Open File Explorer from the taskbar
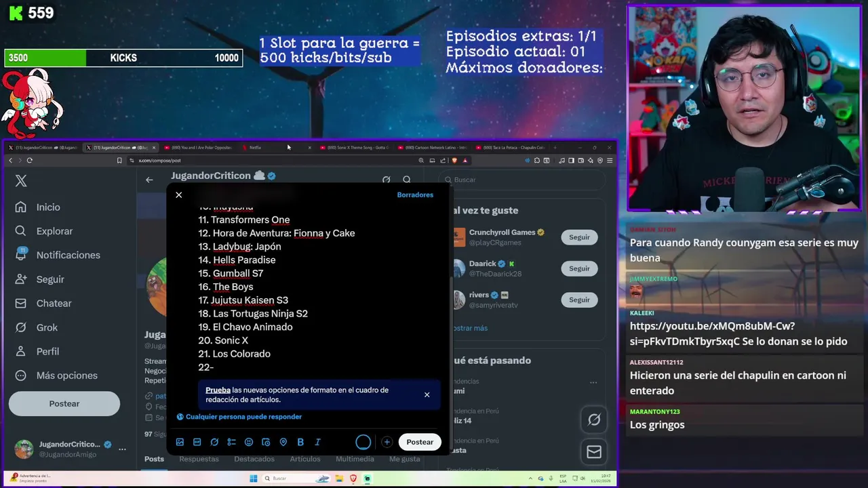The image size is (868, 488). point(338,479)
